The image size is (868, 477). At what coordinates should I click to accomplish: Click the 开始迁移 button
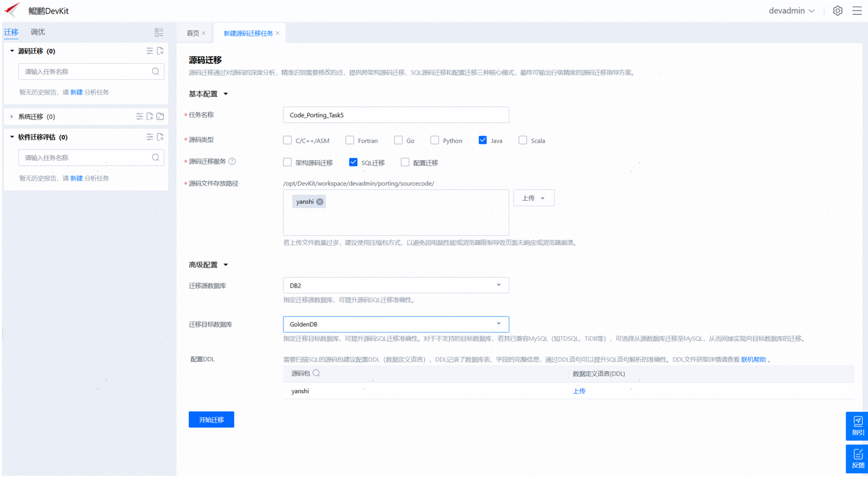click(x=212, y=419)
